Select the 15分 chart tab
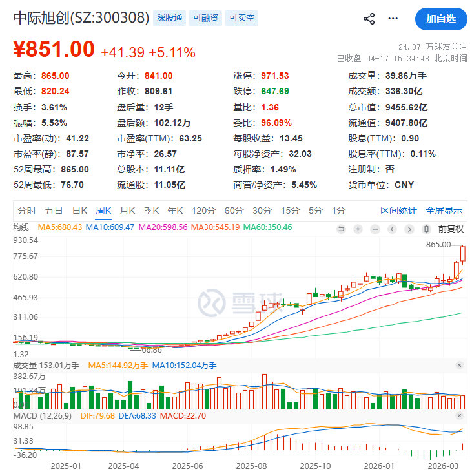Image resolution: width=472 pixels, height=476 pixels. point(290,211)
